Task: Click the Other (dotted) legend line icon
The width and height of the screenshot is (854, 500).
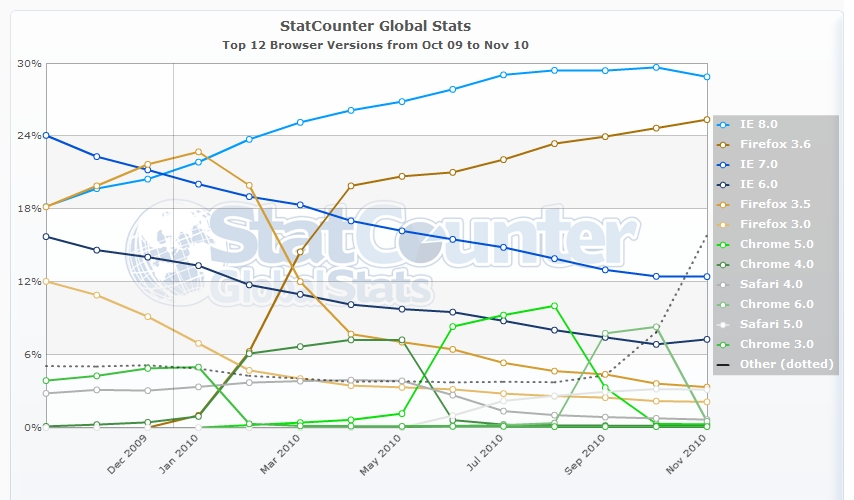Action: pyautogui.click(x=723, y=364)
